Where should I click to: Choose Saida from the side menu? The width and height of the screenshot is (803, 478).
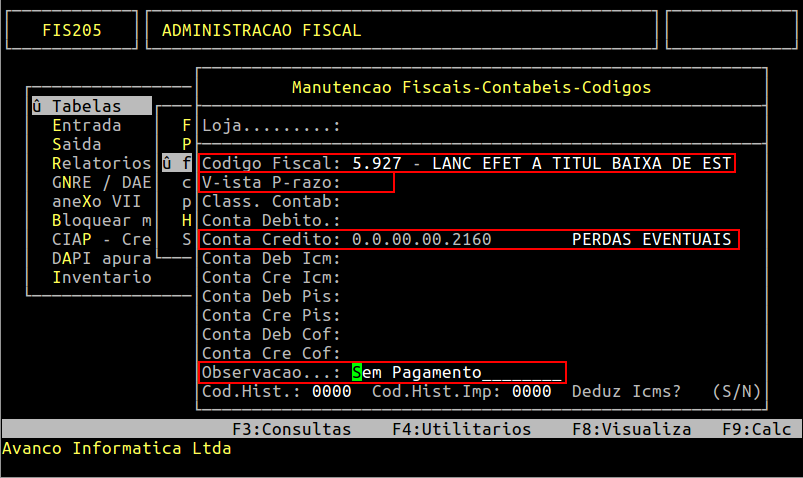tap(76, 144)
